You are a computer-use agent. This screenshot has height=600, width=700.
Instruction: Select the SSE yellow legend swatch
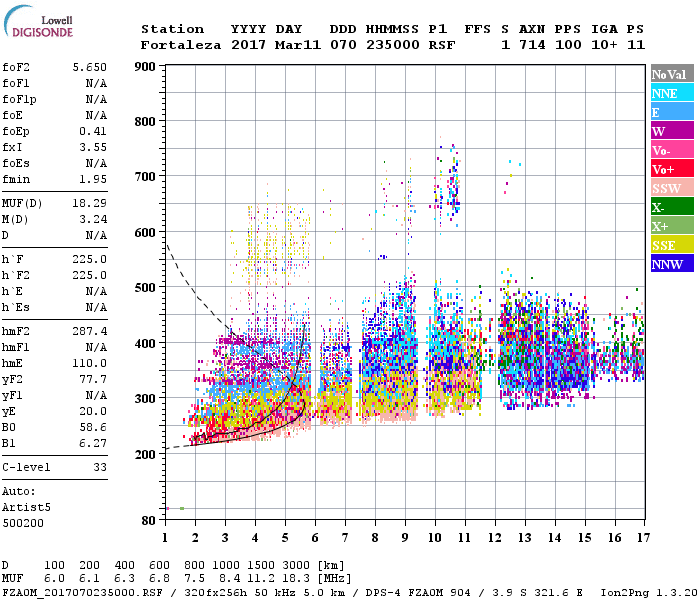pos(672,245)
